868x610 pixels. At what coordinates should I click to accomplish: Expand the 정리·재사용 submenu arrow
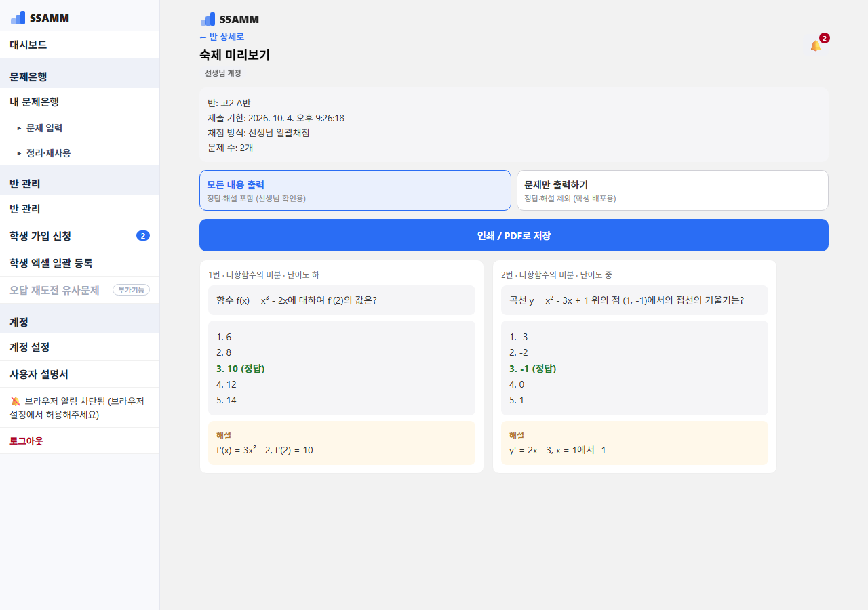click(x=19, y=153)
